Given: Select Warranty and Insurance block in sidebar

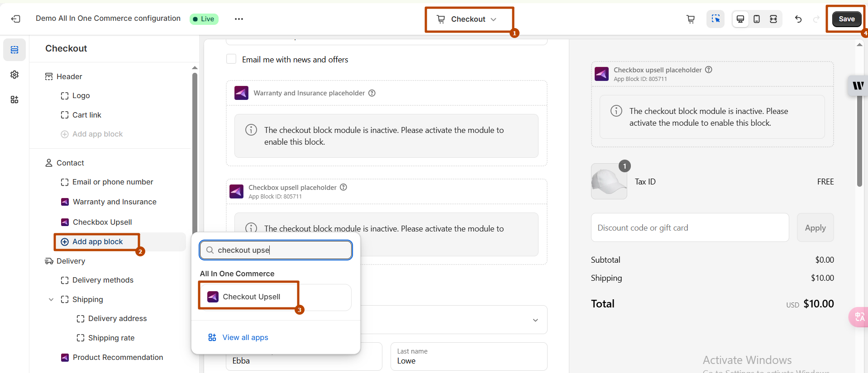Looking at the screenshot, I should [x=114, y=202].
